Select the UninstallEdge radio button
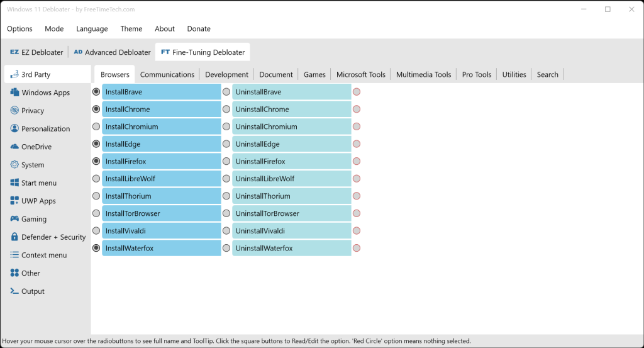The height and width of the screenshot is (348, 644). [x=226, y=144]
